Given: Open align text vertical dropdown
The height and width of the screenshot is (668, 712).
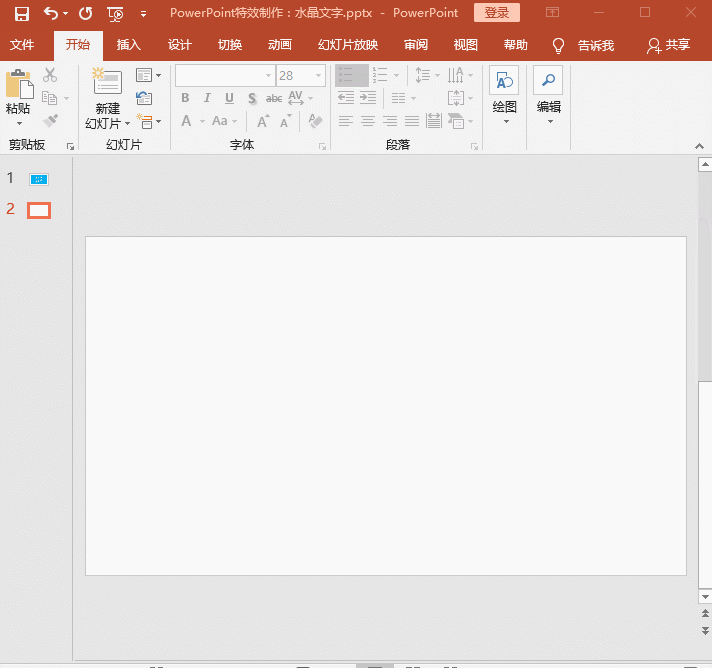Looking at the screenshot, I should [x=460, y=98].
